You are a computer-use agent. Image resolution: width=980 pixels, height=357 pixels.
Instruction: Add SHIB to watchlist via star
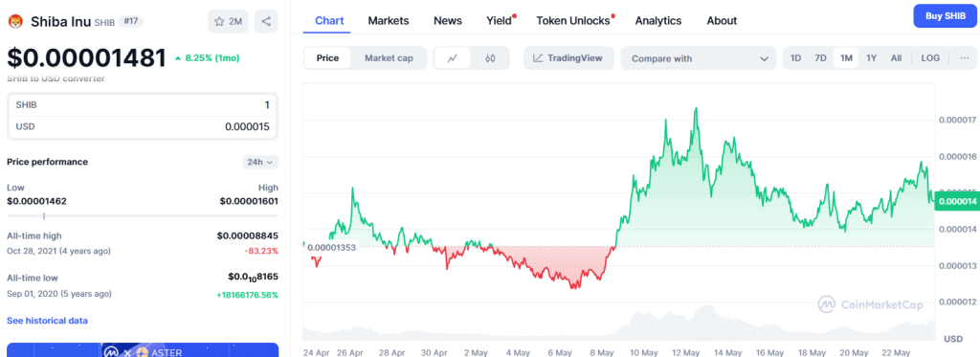(x=228, y=21)
